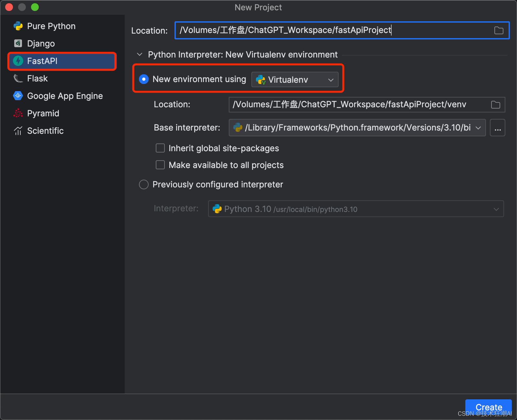Screen dimensions: 517x420
Task: Select New environment using radio button
Action: [x=144, y=79]
